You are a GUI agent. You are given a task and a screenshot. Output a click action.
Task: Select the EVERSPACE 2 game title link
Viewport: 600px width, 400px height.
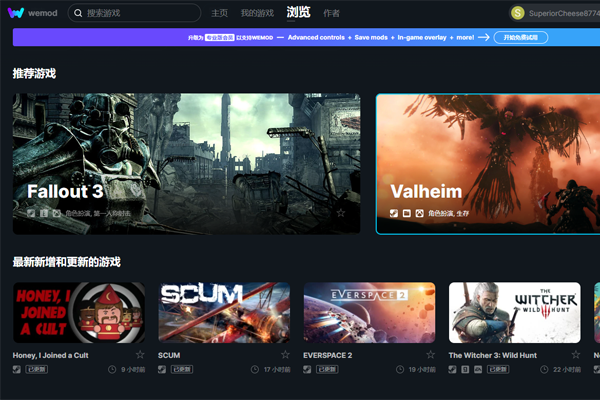point(328,355)
